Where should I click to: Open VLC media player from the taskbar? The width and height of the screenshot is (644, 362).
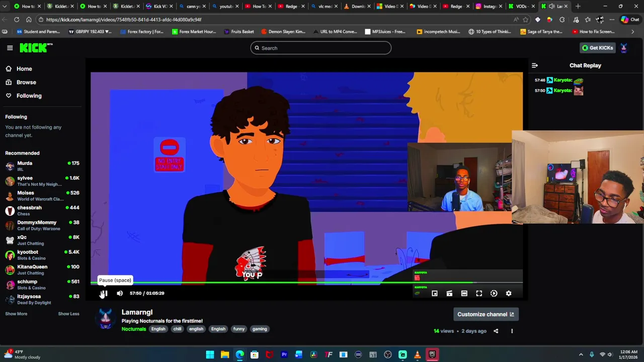click(x=418, y=354)
